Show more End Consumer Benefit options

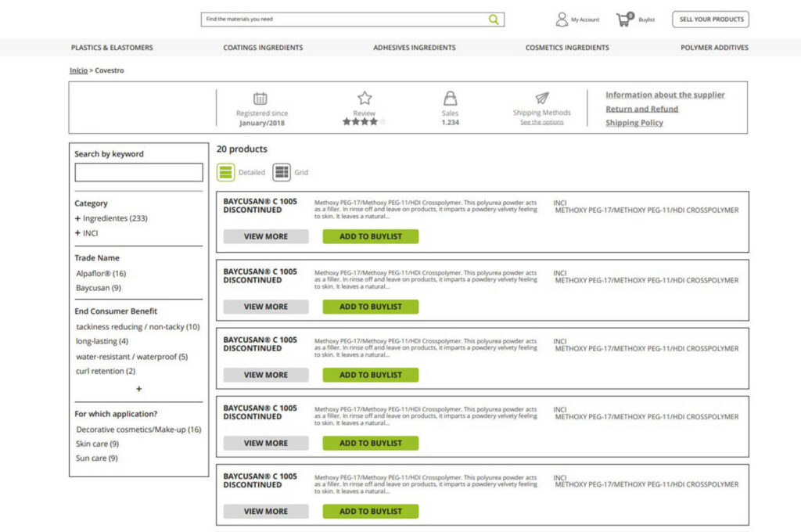coord(138,389)
